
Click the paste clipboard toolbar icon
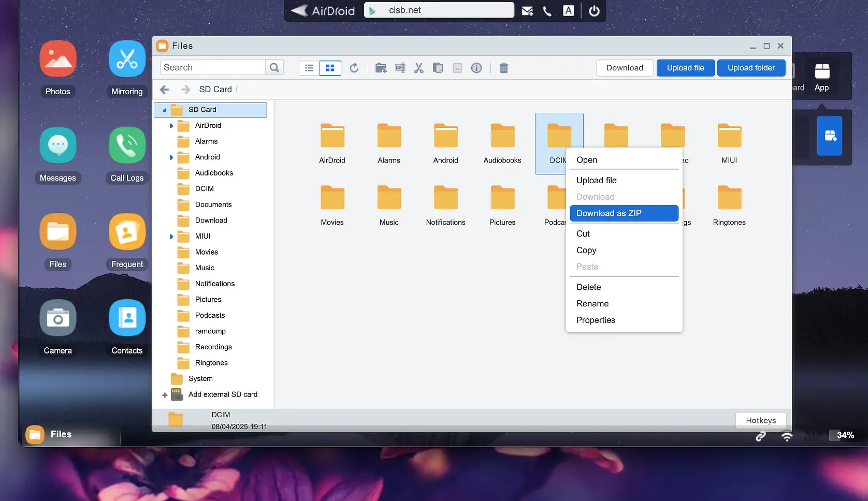[x=457, y=68]
